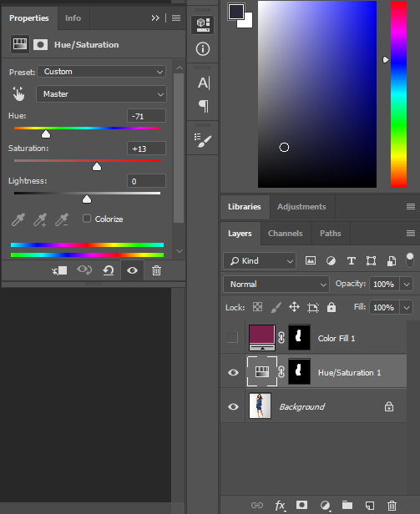This screenshot has height=514, width=420.
Task: Toggle layer filtering switch on or off
Action: (410, 260)
